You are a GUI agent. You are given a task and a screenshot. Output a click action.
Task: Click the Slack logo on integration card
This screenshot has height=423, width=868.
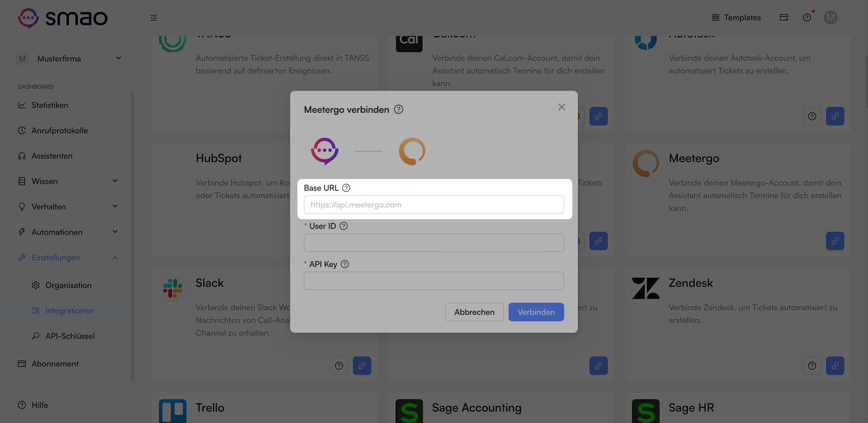(172, 288)
